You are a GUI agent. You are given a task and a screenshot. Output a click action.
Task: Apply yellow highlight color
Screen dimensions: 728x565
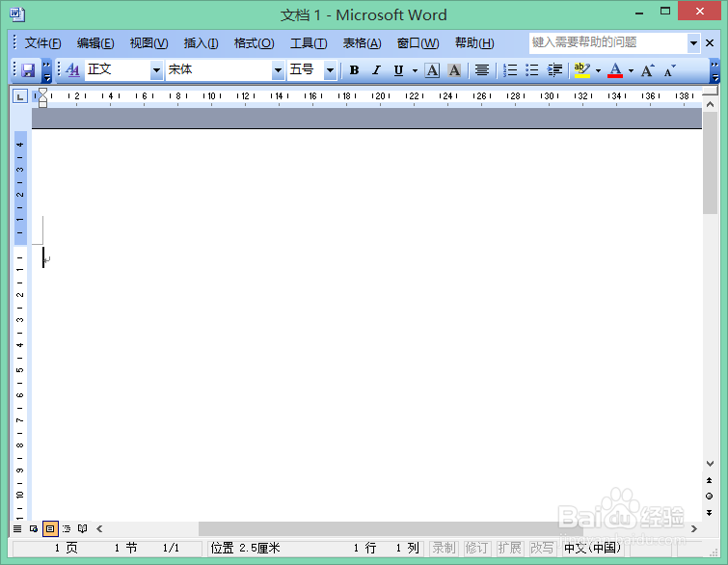click(582, 70)
